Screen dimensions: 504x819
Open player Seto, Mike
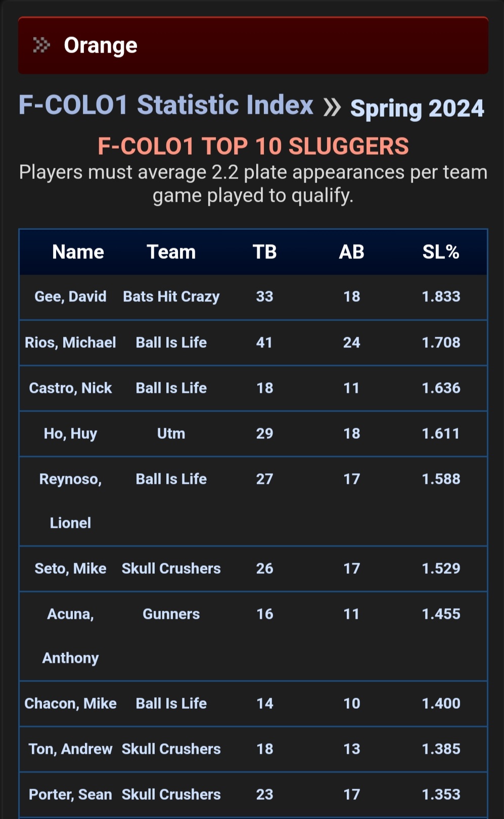(x=70, y=568)
